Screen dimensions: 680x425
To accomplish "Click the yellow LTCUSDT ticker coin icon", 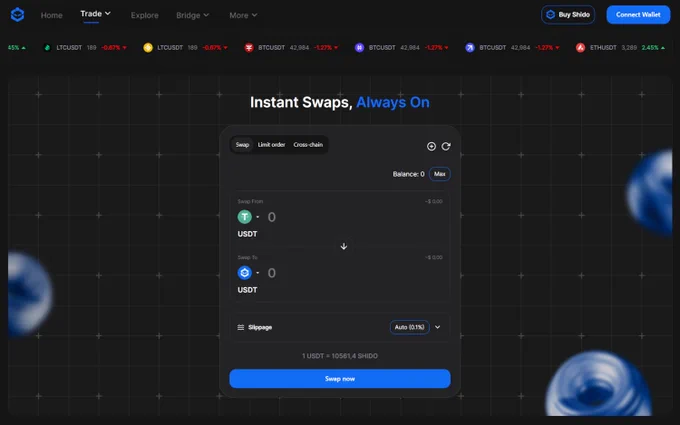I will (148, 48).
